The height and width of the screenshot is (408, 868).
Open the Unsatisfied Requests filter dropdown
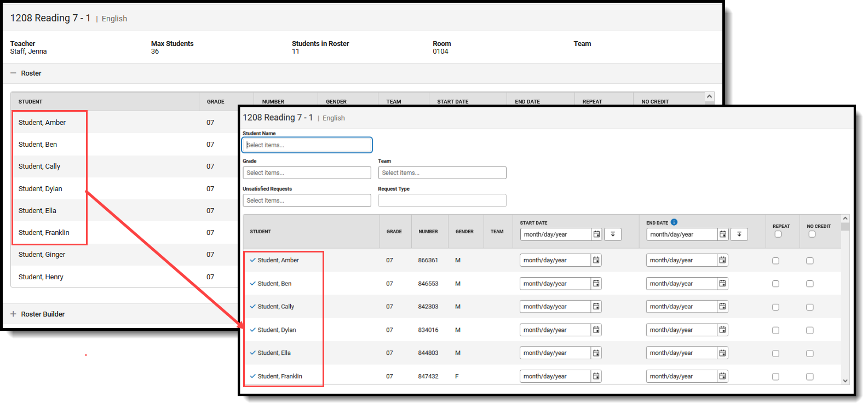point(307,200)
